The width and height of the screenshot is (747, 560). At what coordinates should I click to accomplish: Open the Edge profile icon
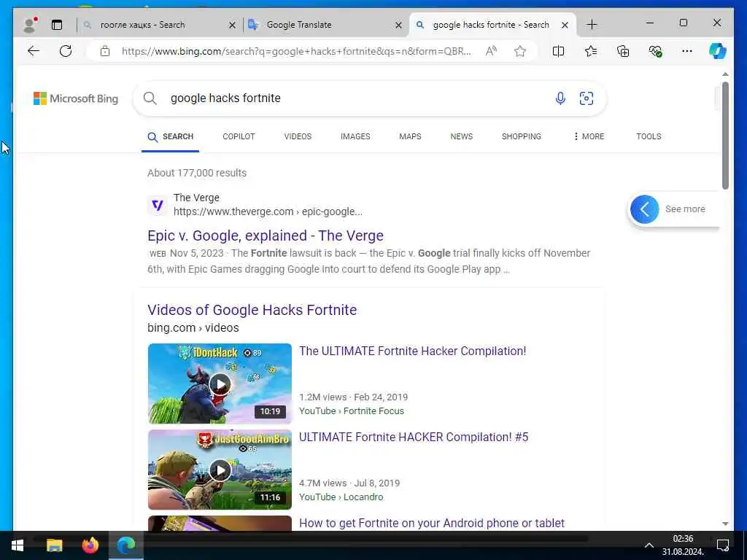coord(31,24)
